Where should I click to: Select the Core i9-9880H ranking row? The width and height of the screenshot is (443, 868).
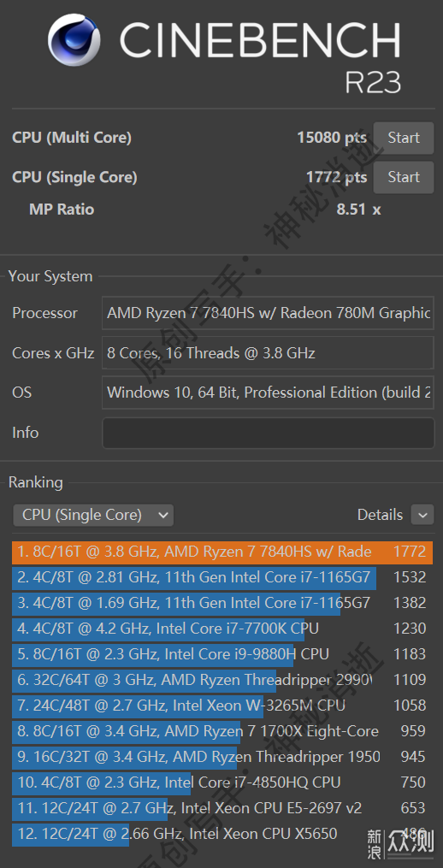(x=222, y=654)
